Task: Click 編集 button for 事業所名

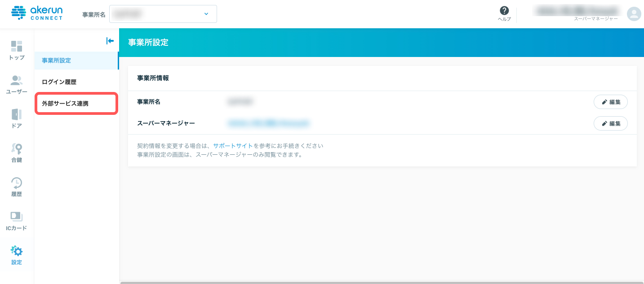Action: click(x=610, y=102)
